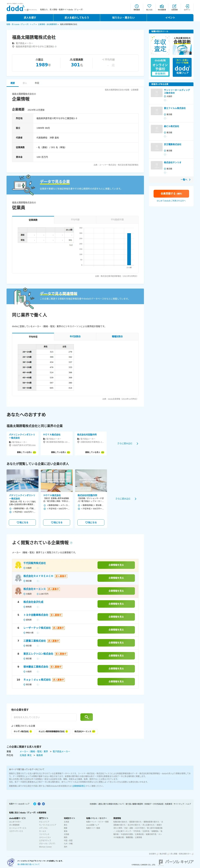The width and height of the screenshot is (200, 868).
Task: Select the 従業員数 chart tab
Action: pos(33,220)
